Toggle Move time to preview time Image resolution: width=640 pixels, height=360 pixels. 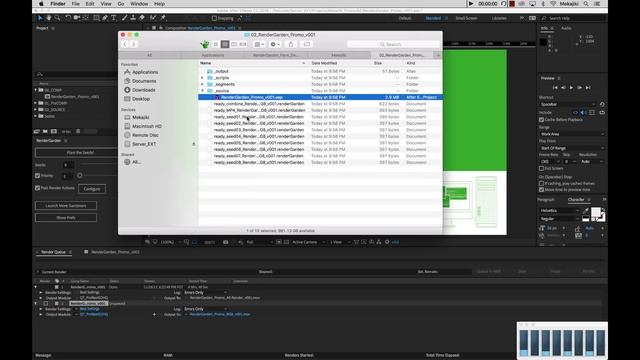[542, 190]
